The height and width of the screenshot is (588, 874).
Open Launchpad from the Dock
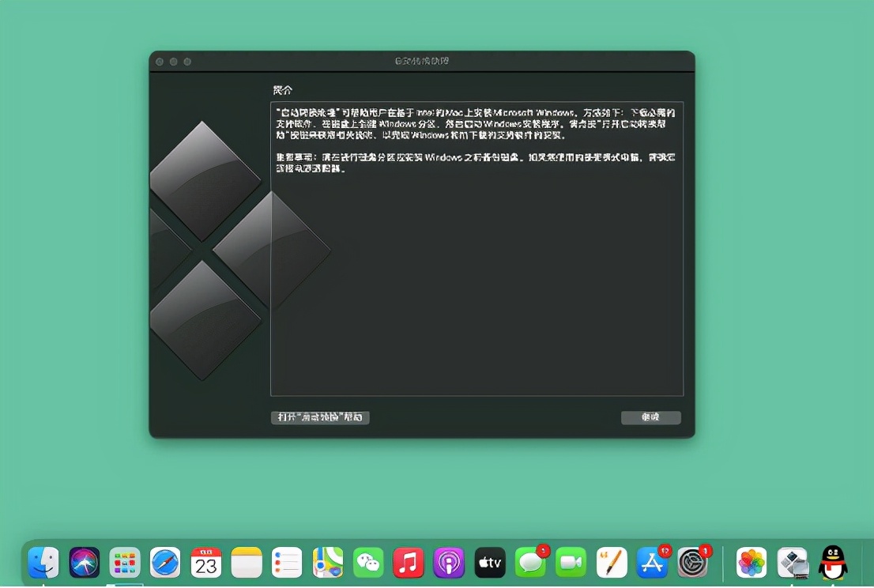pos(125,562)
